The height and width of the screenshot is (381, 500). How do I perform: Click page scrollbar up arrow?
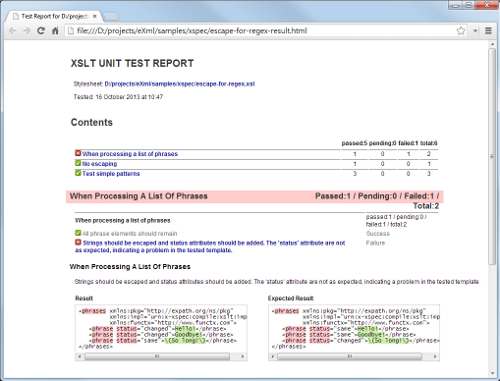point(492,44)
